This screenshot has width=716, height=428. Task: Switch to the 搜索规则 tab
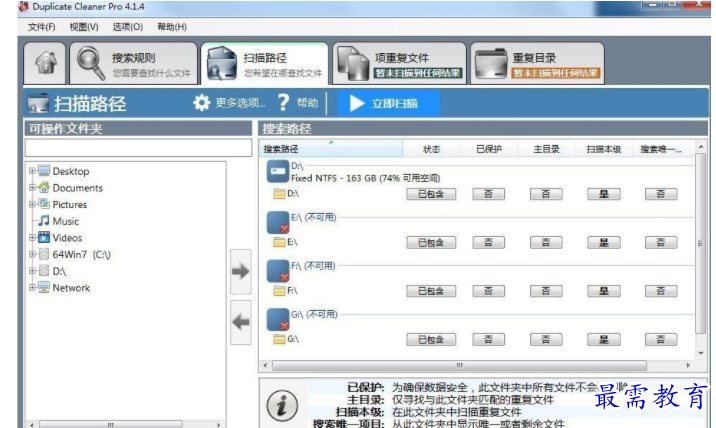[x=133, y=63]
